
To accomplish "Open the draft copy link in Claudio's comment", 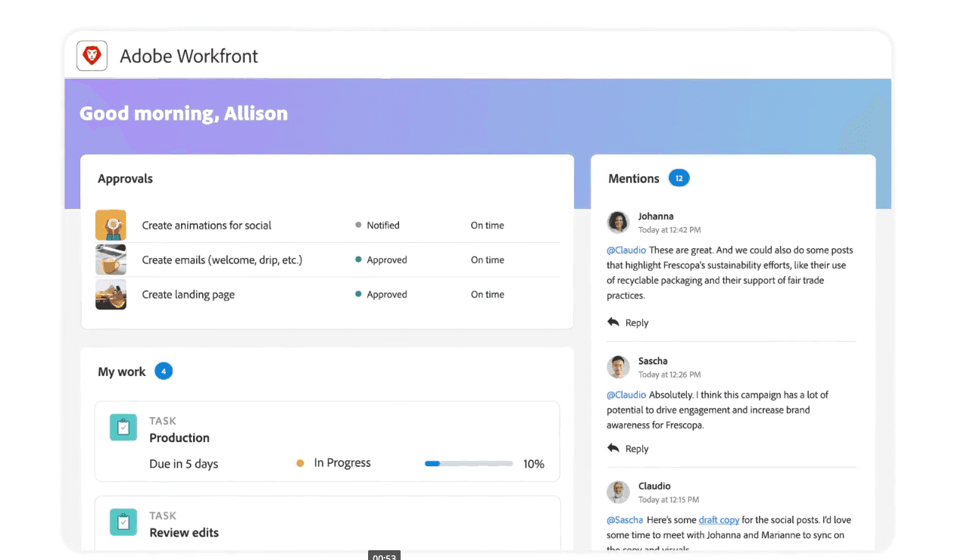I will point(718,520).
